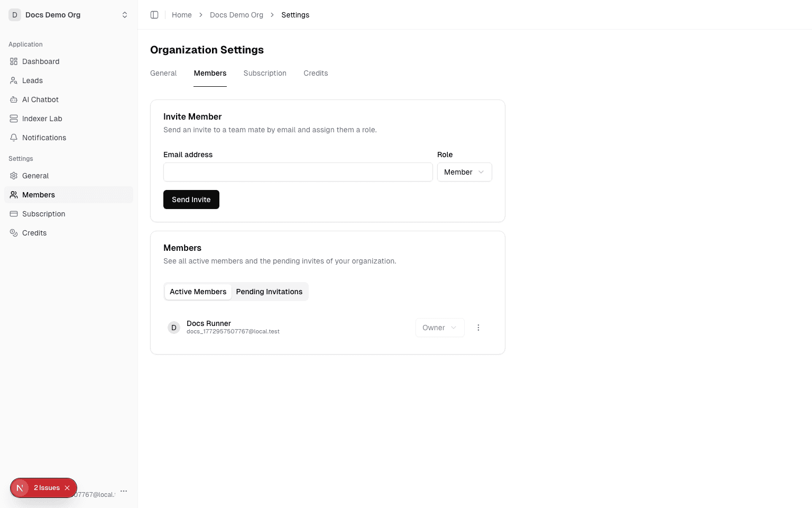The width and height of the screenshot is (812, 508).
Task: Open the AI Chatbot section
Action: tap(40, 99)
